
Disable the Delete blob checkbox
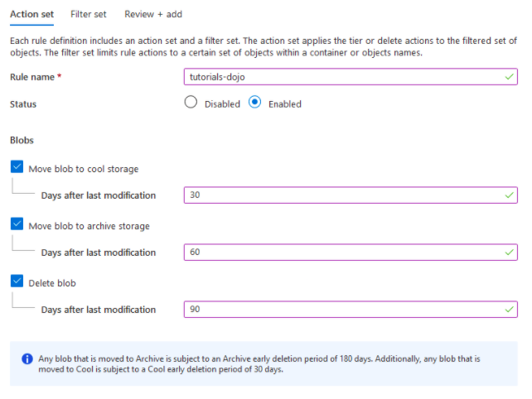[17, 281]
